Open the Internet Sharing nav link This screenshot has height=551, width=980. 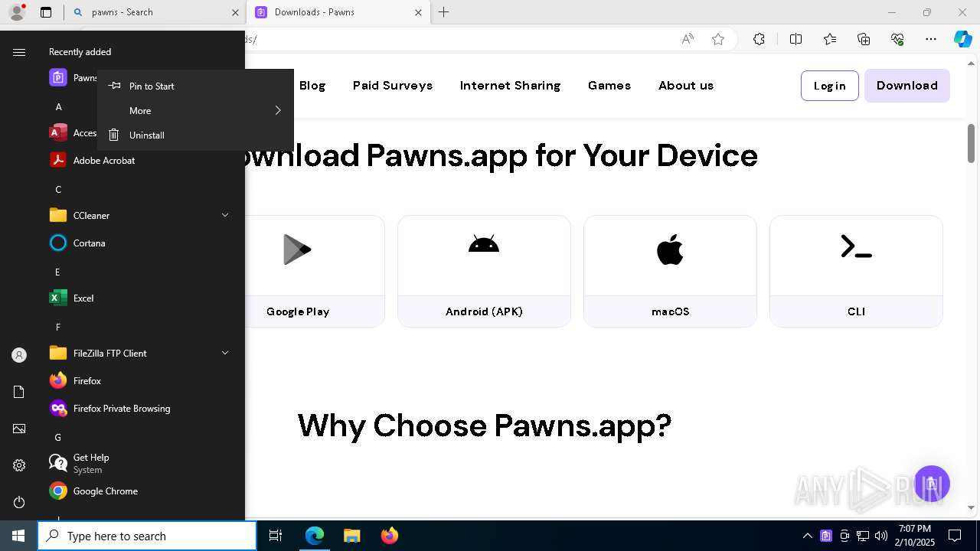tap(510, 86)
